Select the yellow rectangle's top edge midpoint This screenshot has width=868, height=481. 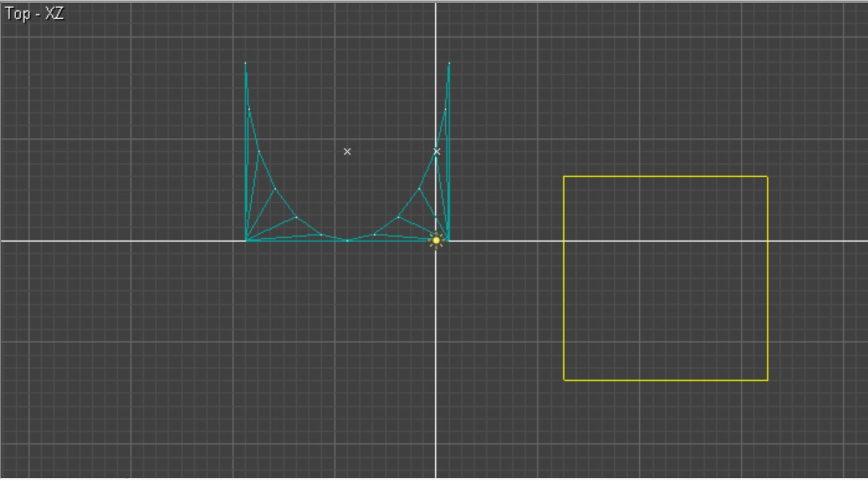tap(665, 177)
